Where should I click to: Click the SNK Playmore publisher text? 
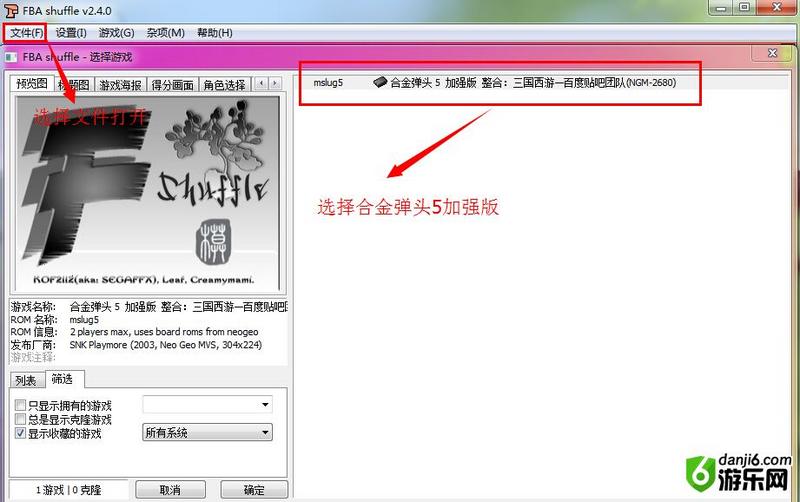coord(166,345)
